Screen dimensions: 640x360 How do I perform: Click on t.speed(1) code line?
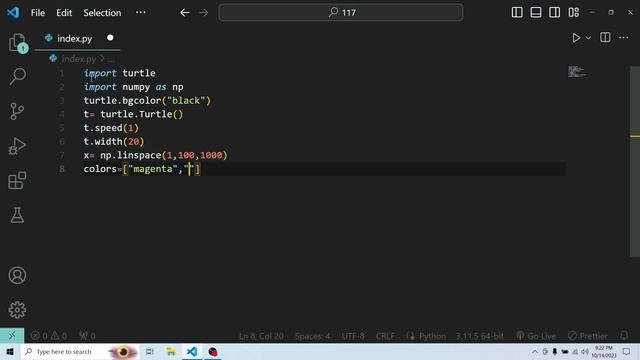tap(111, 128)
